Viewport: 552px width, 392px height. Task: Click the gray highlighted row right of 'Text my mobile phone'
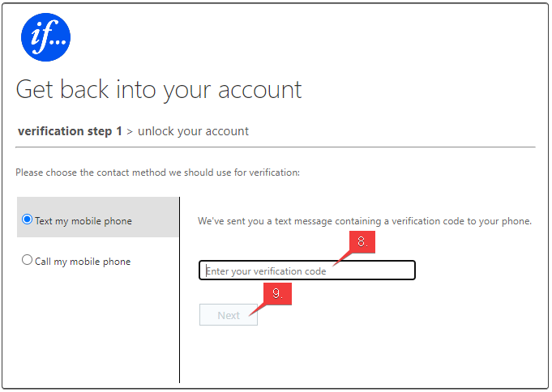pos(155,217)
